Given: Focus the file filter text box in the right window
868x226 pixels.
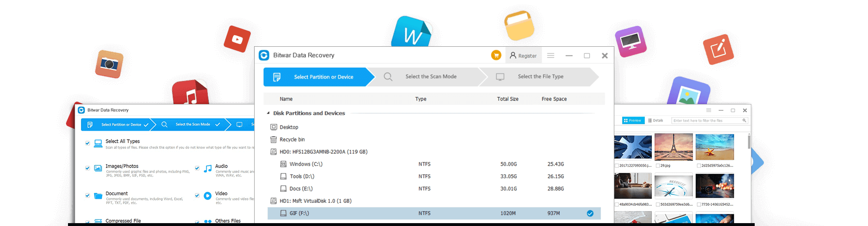Looking at the screenshot, I should [x=709, y=120].
